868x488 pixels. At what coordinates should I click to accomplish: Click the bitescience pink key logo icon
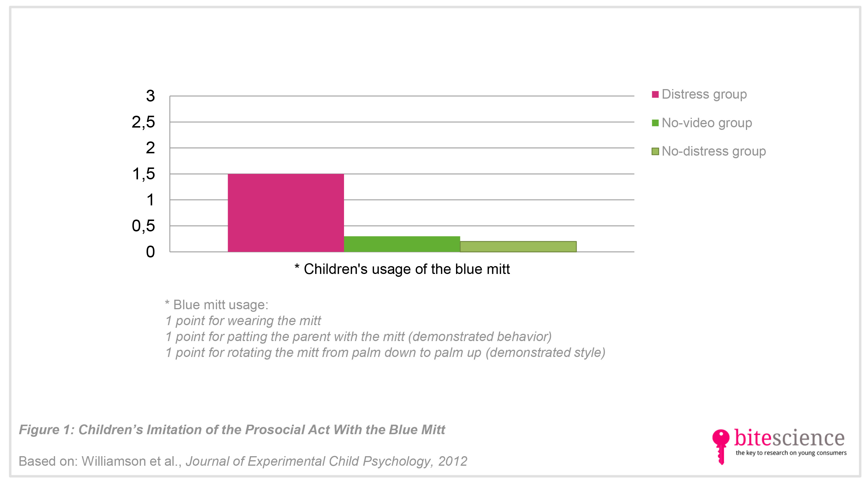pos(721,447)
